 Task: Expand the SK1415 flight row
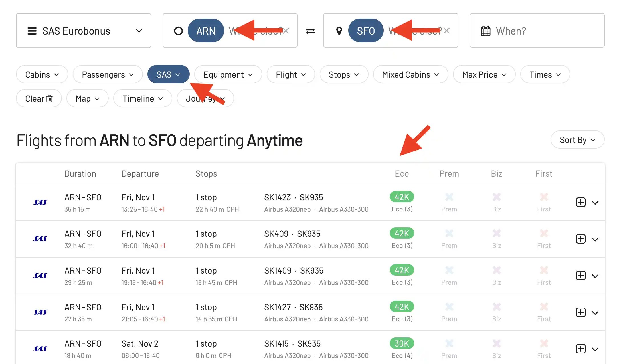(x=595, y=349)
